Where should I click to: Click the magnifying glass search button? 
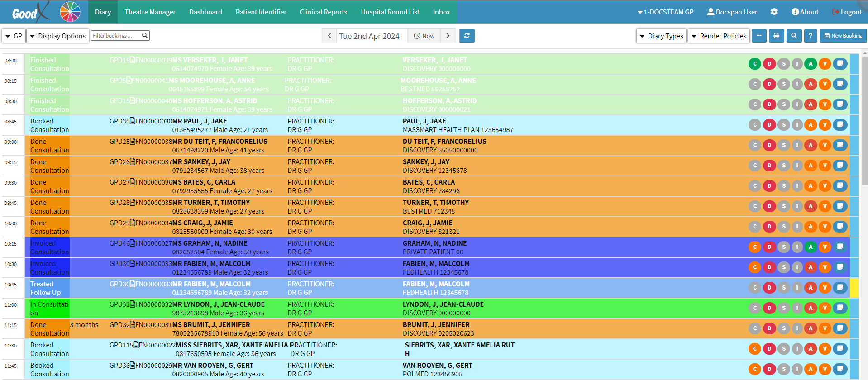[794, 36]
